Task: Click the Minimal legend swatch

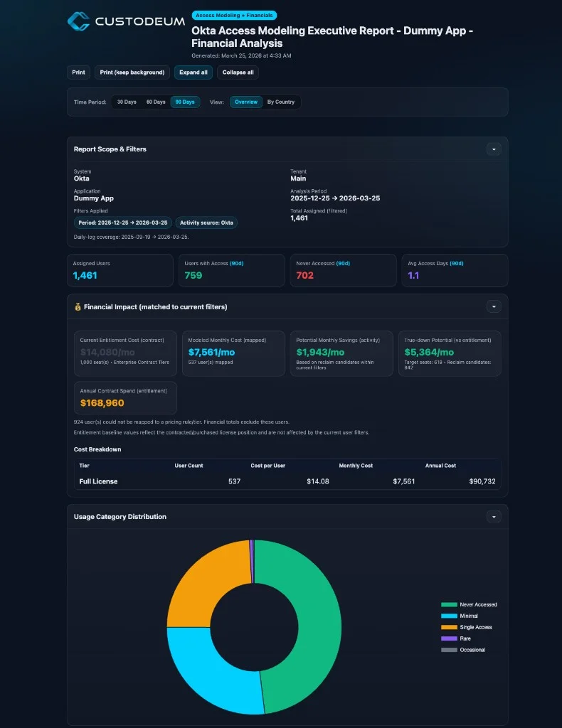Action: pos(449,616)
